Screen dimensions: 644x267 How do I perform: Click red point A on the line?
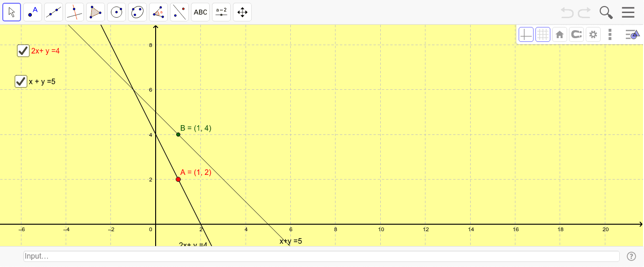point(178,179)
